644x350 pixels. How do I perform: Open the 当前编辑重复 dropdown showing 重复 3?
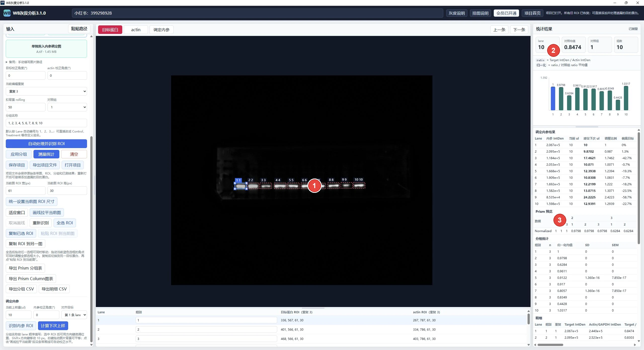point(46,91)
